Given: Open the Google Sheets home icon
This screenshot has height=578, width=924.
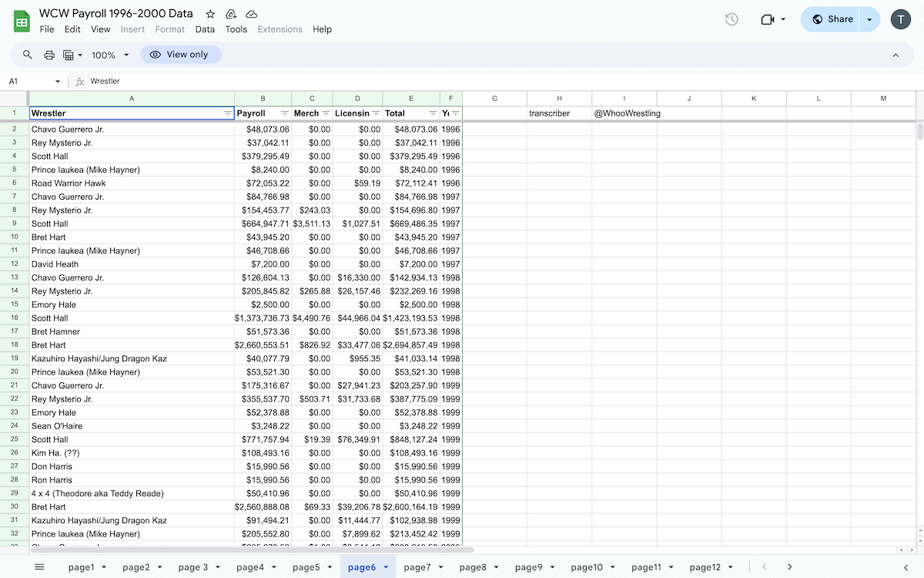Looking at the screenshot, I should pyautogui.click(x=22, y=21).
